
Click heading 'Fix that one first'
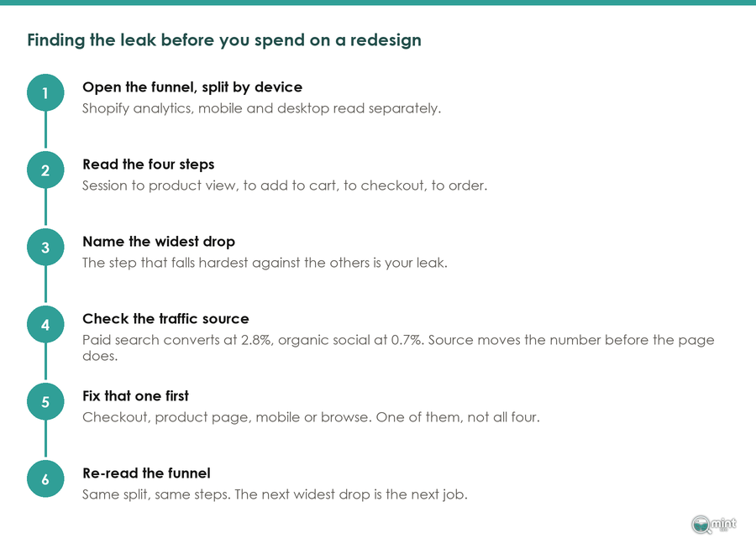click(135, 396)
